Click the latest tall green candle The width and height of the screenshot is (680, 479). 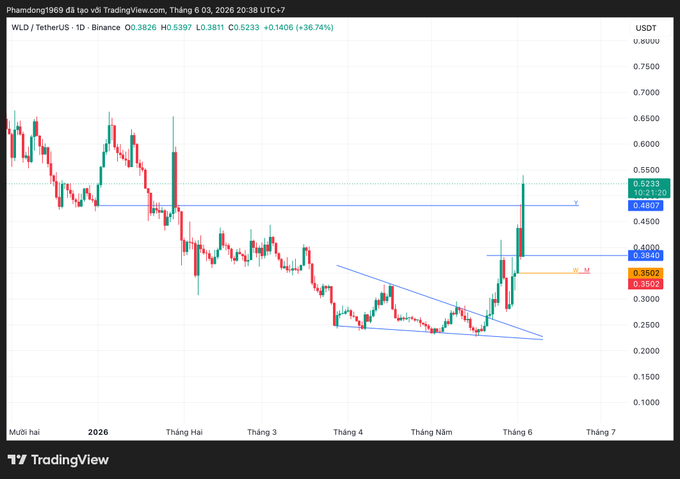(x=523, y=220)
